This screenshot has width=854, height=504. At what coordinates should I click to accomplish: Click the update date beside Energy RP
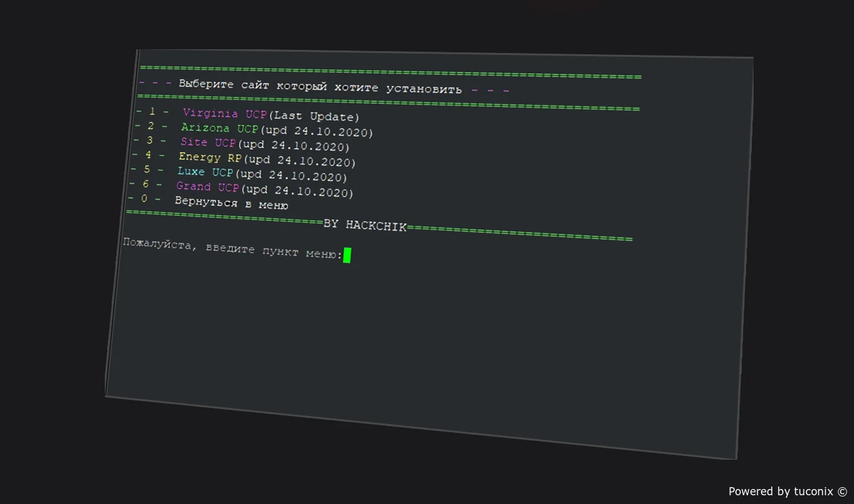tap(299, 161)
